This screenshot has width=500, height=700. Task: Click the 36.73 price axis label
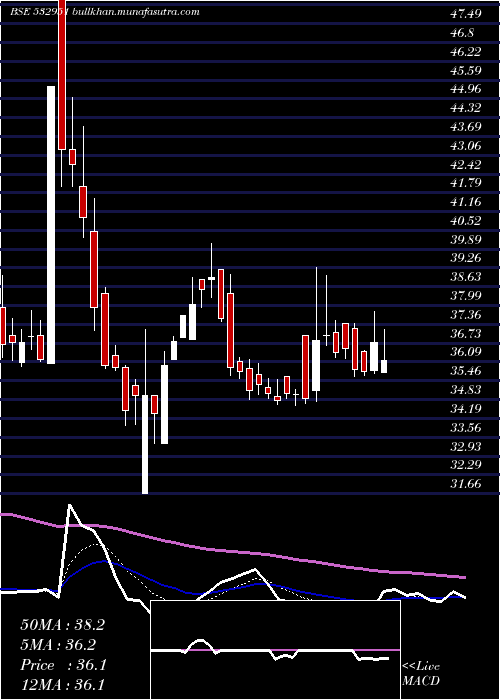466,333
